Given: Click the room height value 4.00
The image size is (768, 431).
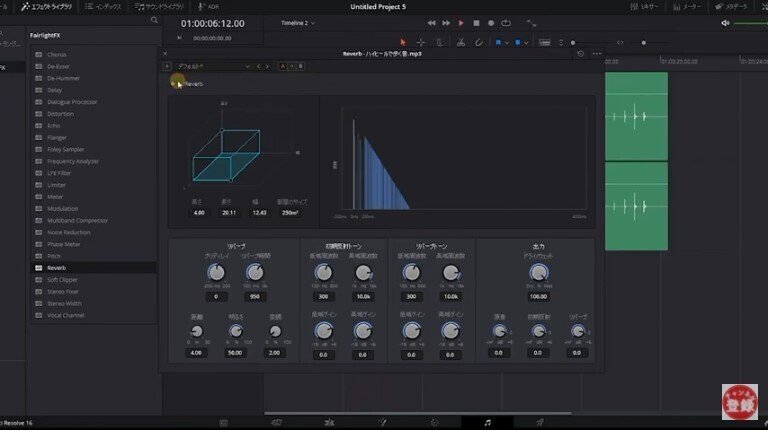Looking at the screenshot, I should (x=199, y=213).
